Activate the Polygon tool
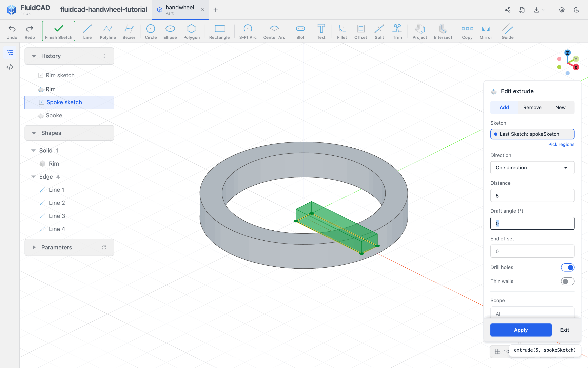 click(192, 31)
